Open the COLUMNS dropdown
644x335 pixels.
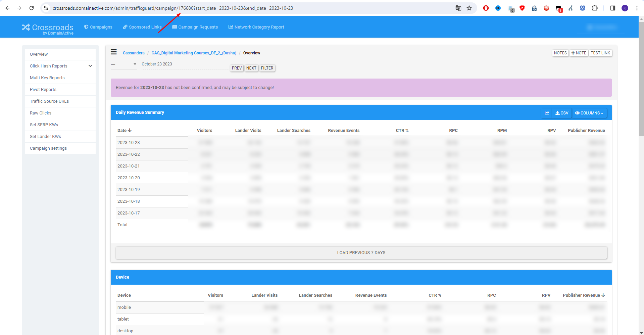click(x=589, y=113)
